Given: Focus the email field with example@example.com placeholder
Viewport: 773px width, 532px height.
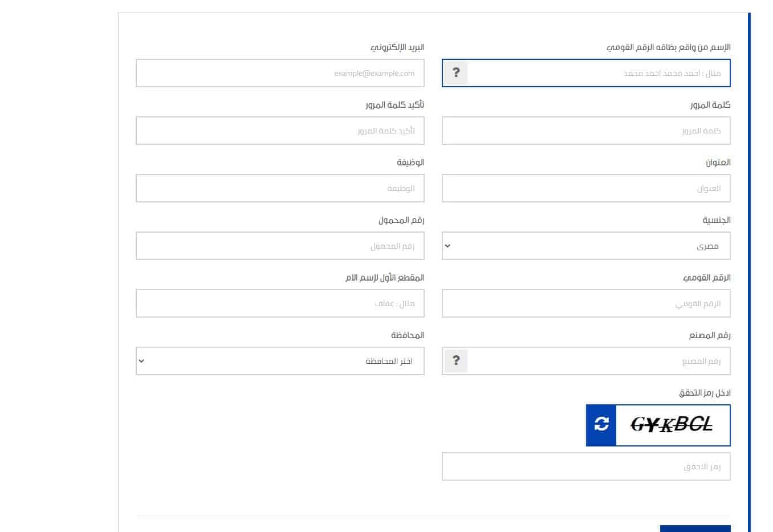Looking at the screenshot, I should coord(280,73).
